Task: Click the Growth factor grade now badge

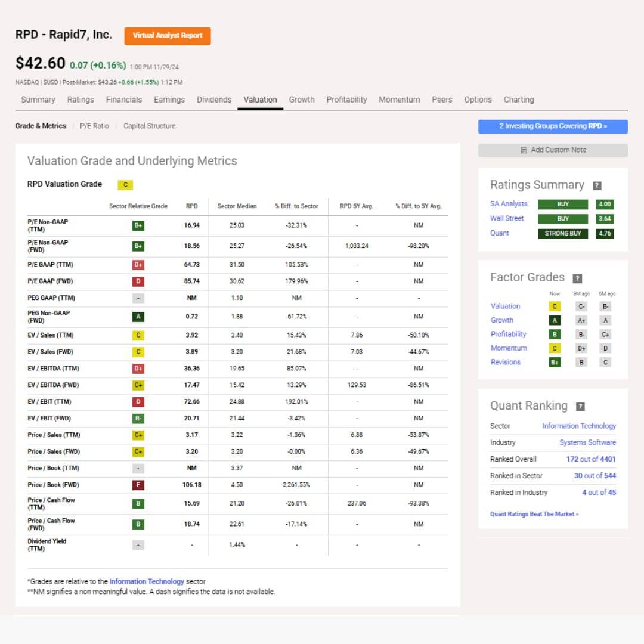Action: click(x=555, y=320)
